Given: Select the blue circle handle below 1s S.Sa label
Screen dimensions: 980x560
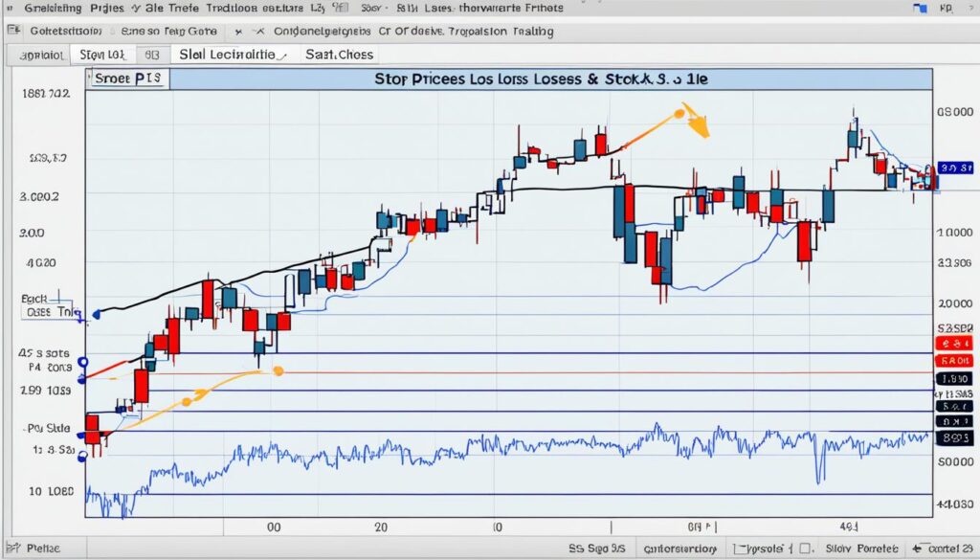Looking at the screenshot, I should pos(82,458).
